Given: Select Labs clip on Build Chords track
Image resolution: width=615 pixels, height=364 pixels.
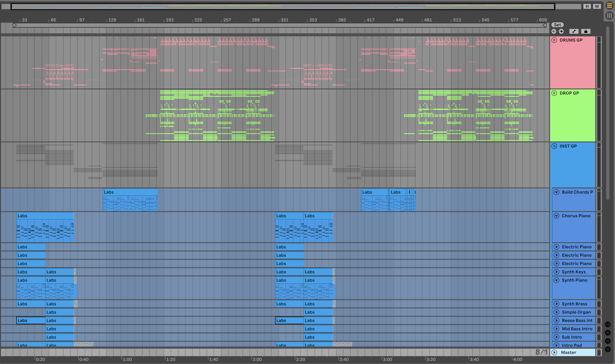Looking at the screenshot, I should (x=130, y=192).
